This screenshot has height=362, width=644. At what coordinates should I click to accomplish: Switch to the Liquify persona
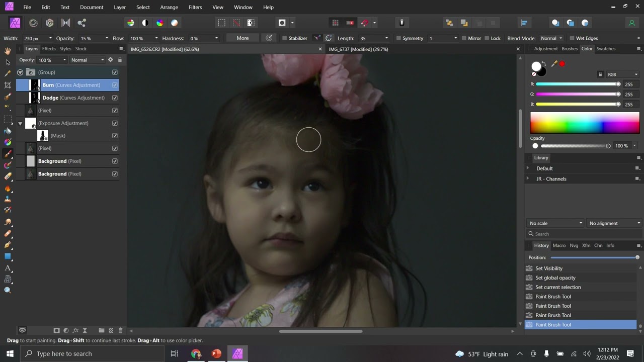(33, 23)
